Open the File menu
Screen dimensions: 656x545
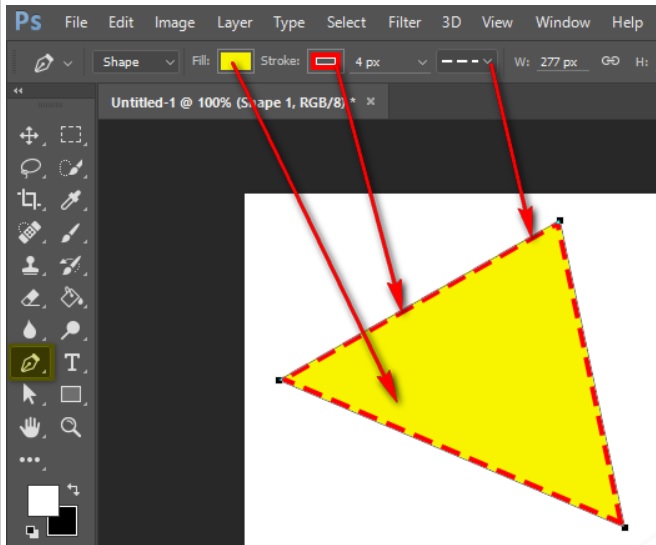(76, 22)
